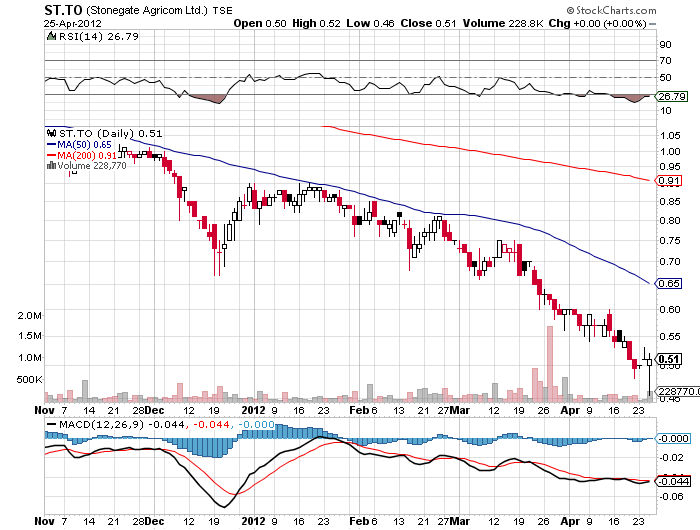700x530 pixels.
Task: Click the RSI(14) indicator legend icon
Action: click(x=51, y=36)
